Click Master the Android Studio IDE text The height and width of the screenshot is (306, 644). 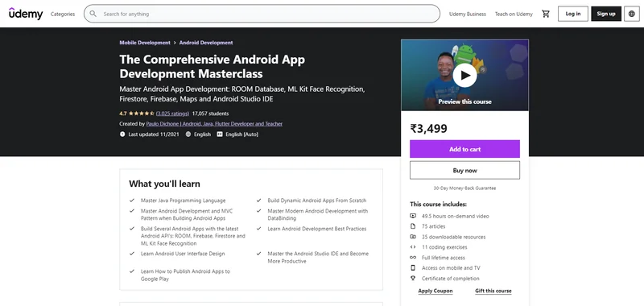tap(318, 257)
